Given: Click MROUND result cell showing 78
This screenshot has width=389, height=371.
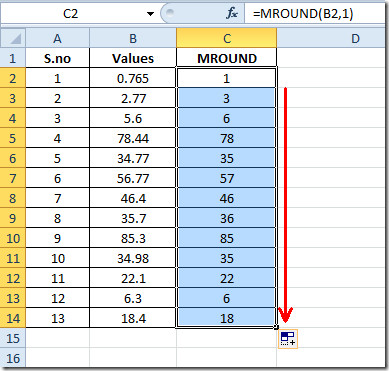Looking at the screenshot, I should pos(226,138).
